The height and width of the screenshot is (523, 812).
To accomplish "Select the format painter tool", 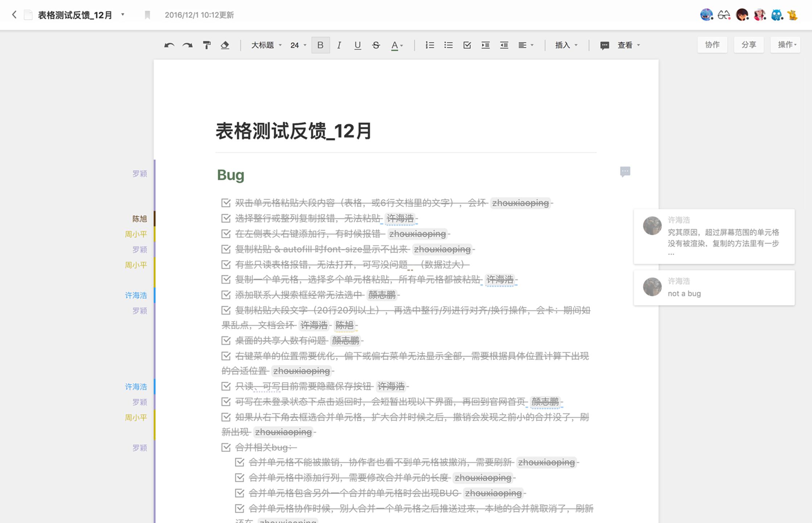I will click(207, 45).
